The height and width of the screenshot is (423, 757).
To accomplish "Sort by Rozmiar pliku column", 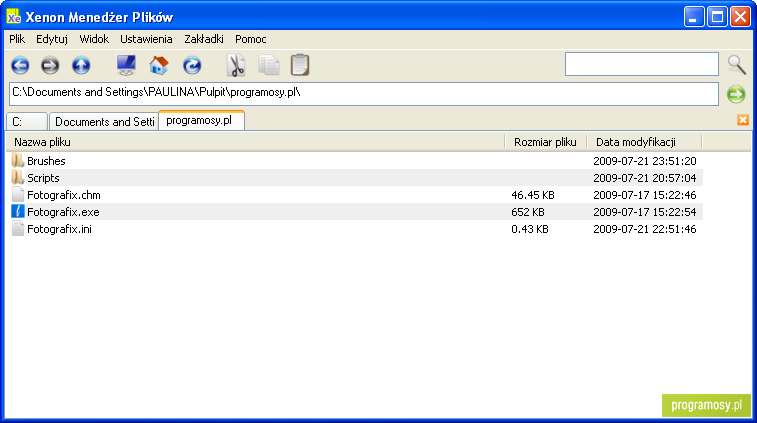I will (x=546, y=142).
